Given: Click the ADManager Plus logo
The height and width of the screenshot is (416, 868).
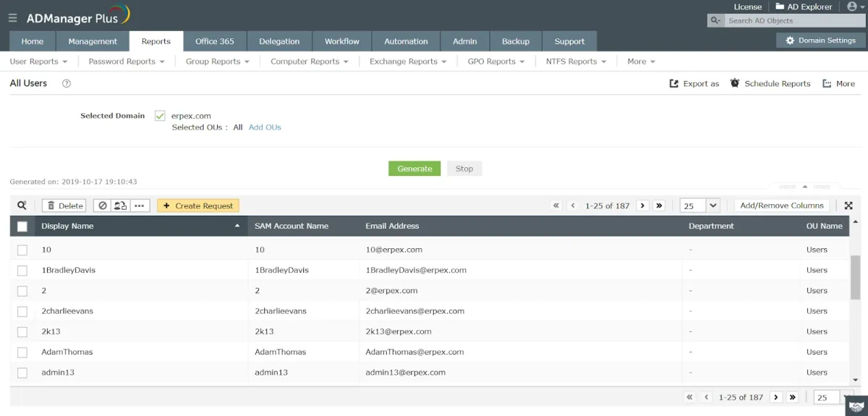Looking at the screenshot, I should (78, 16).
